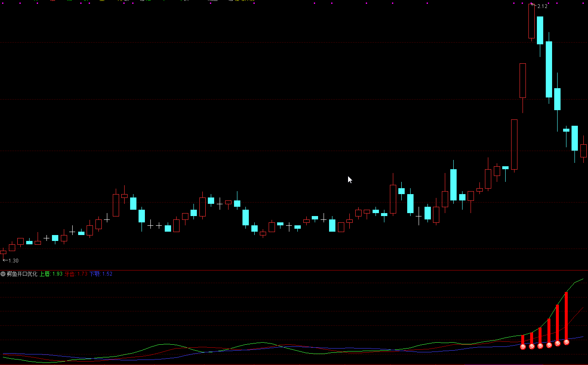Select the blue 下颚 1.52 value label
Viewport: 588px width, 365px height.
click(x=101, y=274)
